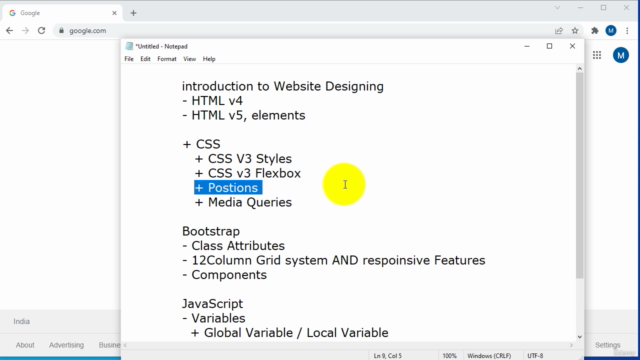
Task: Click 'Ln 9, Col 5' status entry
Action: 387,356
